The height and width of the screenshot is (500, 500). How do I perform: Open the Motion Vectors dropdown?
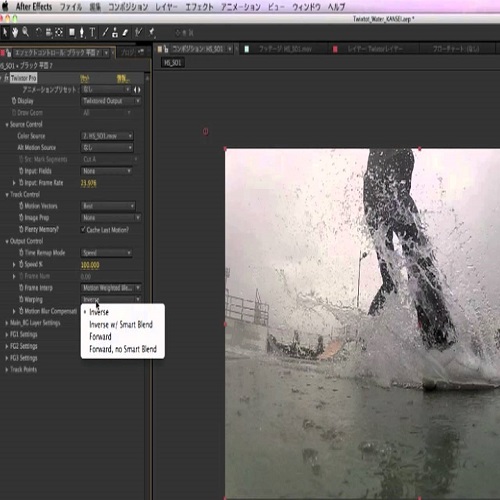coord(108,206)
